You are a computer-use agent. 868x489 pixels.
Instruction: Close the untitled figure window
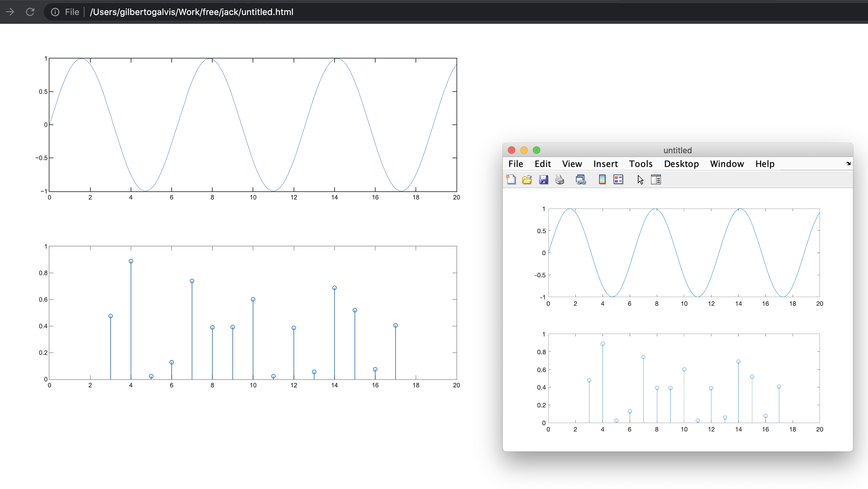511,150
